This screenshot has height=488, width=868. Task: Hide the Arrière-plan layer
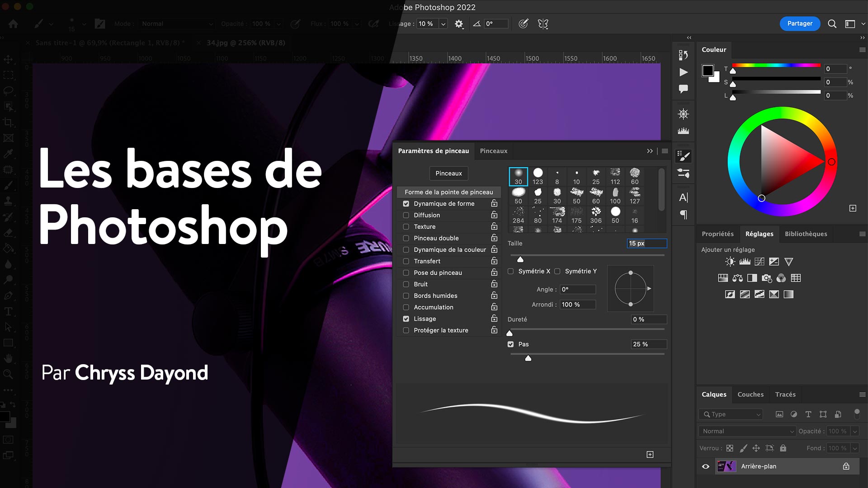click(x=706, y=466)
